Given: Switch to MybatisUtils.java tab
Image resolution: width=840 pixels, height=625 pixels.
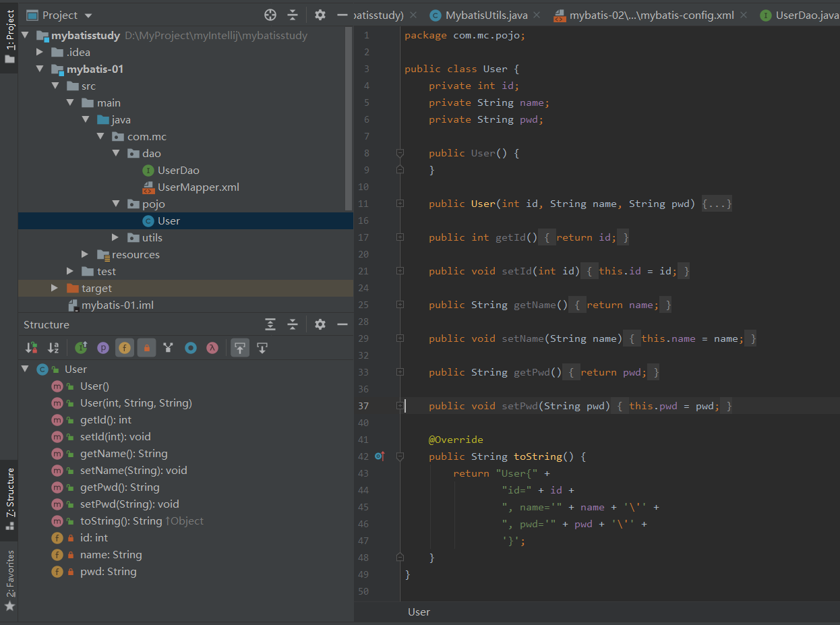Looking at the screenshot, I should point(486,15).
